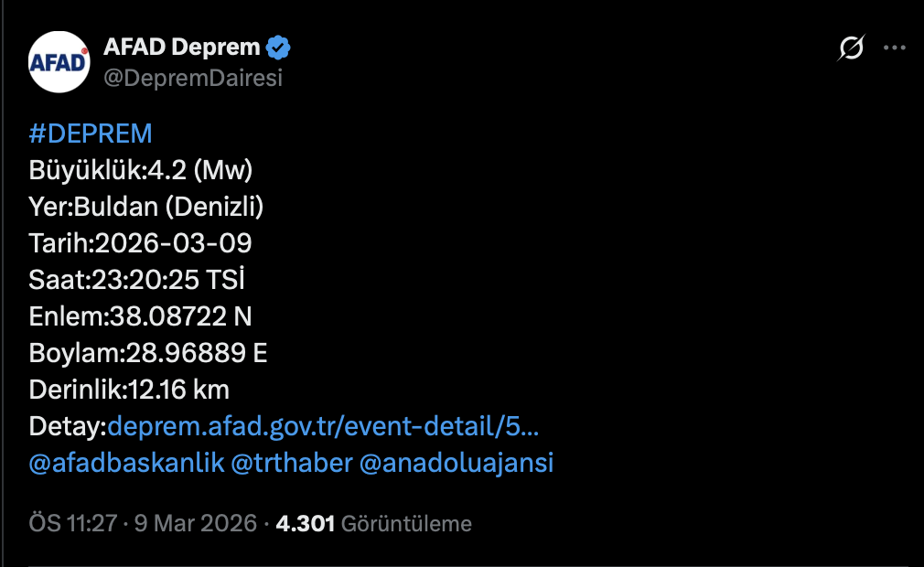Viewport: 924px width, 567px height.
Task: Open the post options with the ellipsis icon
Action: [x=894, y=48]
